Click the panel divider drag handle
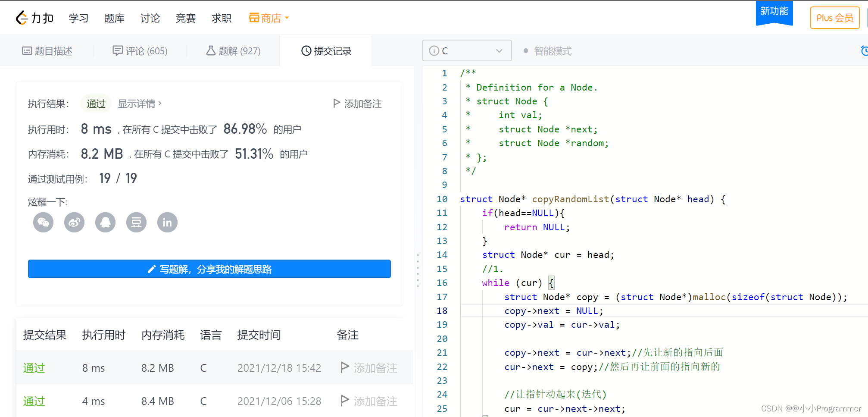 (418, 271)
